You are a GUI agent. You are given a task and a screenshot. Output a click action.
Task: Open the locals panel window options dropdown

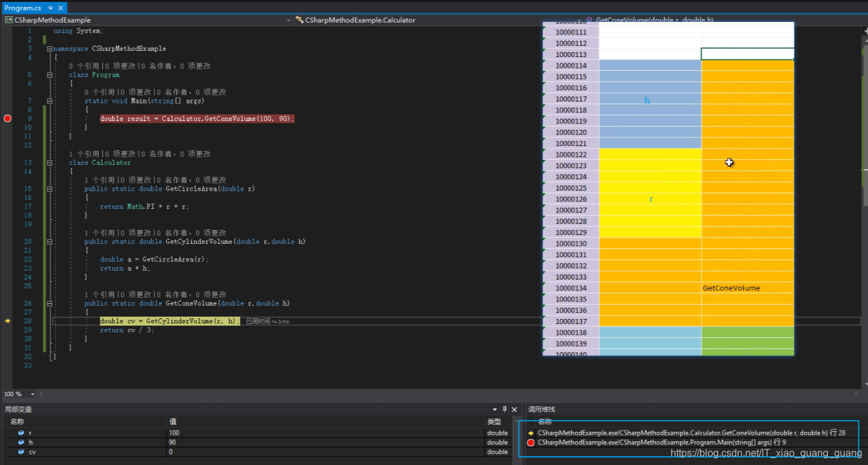click(495, 409)
